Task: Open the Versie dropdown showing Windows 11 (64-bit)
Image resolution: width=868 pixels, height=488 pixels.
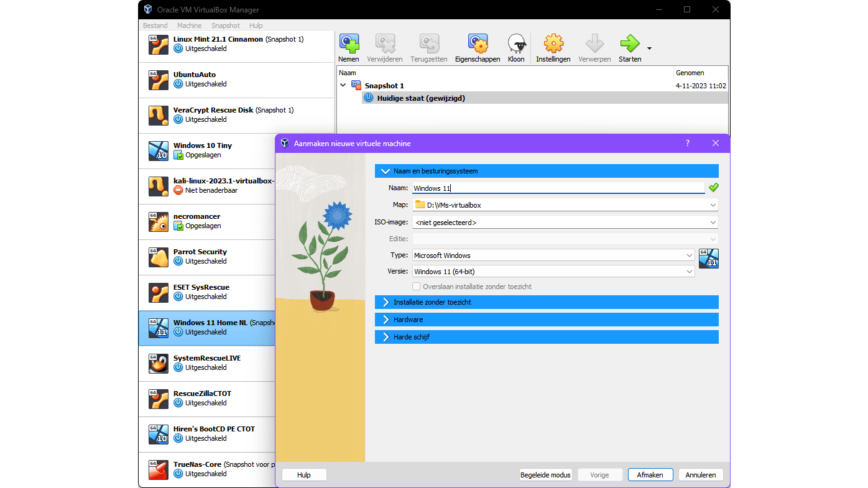Action: [553, 271]
